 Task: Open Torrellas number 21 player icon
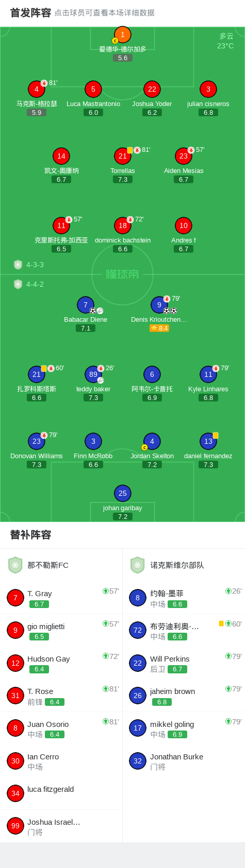123,156
